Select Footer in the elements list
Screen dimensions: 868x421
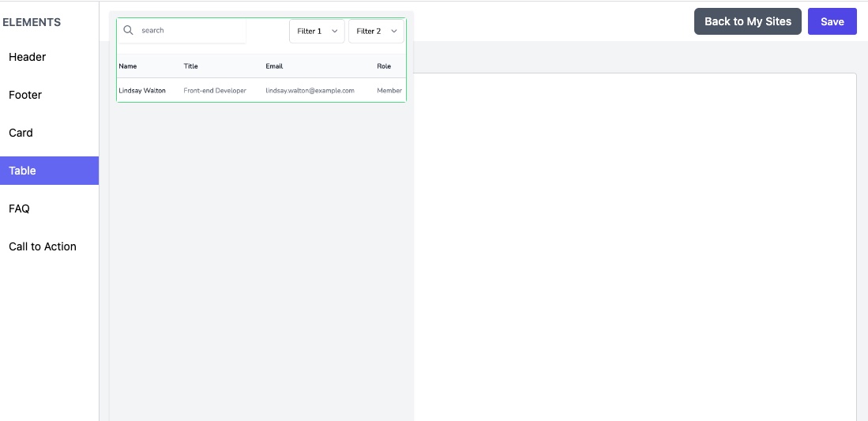(49, 95)
